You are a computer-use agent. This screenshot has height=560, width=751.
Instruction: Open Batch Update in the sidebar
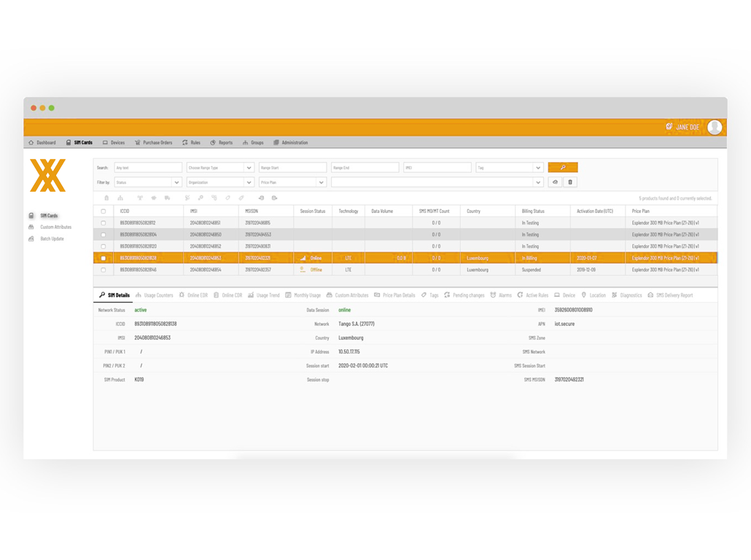pyautogui.click(x=52, y=239)
